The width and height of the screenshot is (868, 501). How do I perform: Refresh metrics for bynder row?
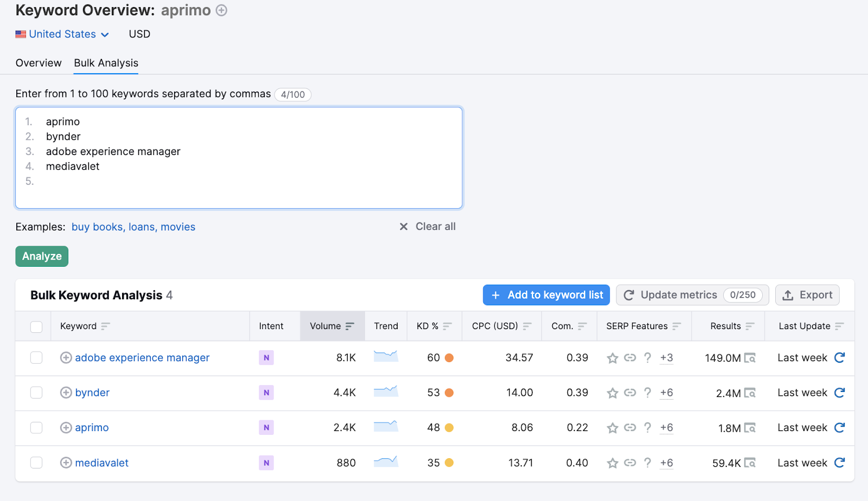click(x=839, y=393)
